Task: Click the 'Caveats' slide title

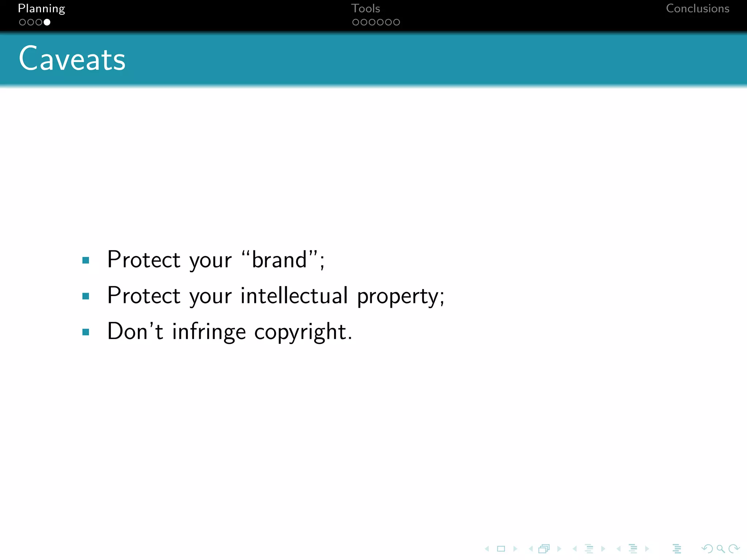Action: tap(72, 58)
